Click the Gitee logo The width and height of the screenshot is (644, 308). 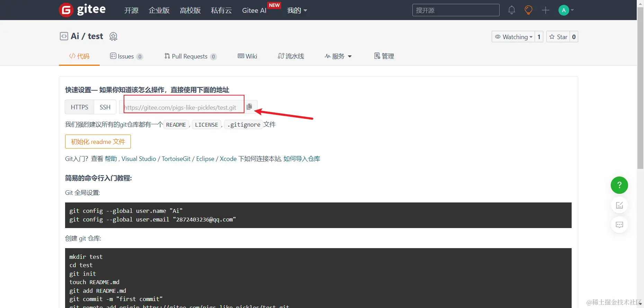tap(82, 10)
